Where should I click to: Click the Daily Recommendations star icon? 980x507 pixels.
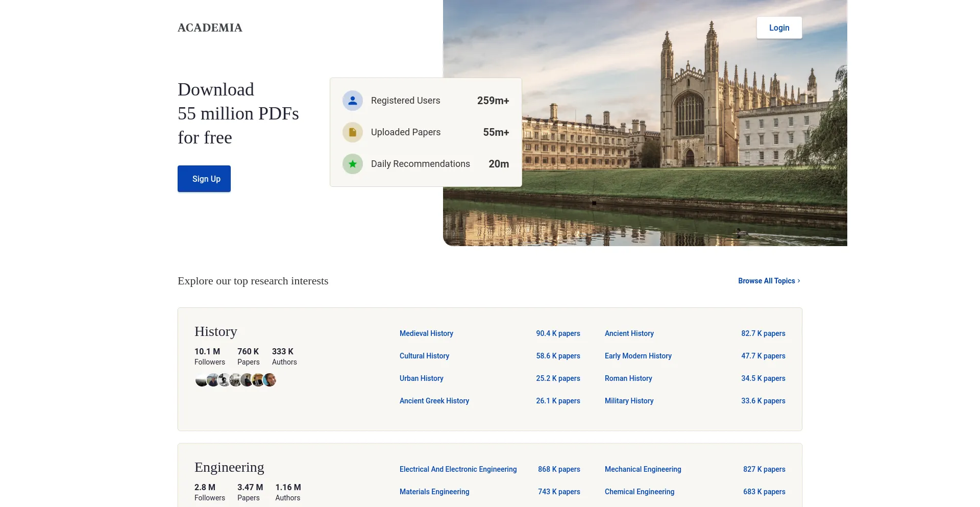tap(353, 164)
